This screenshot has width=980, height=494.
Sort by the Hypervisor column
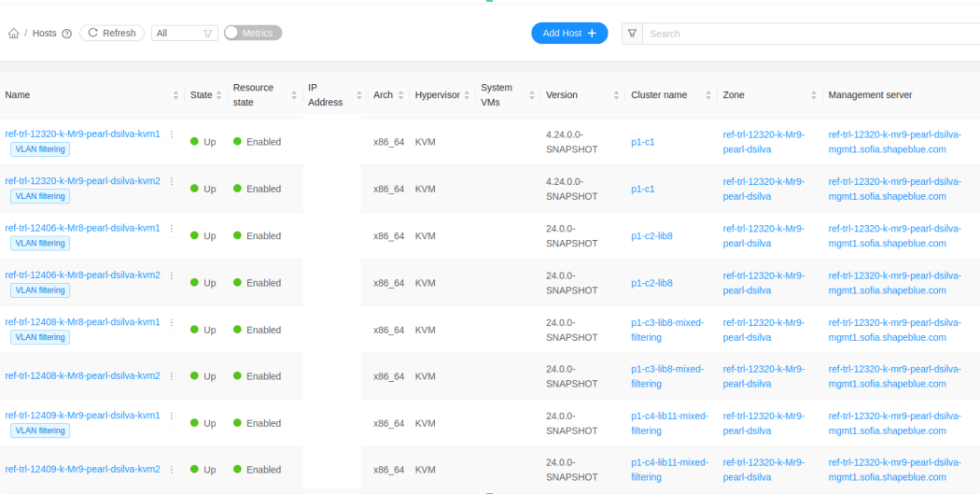tap(466, 95)
